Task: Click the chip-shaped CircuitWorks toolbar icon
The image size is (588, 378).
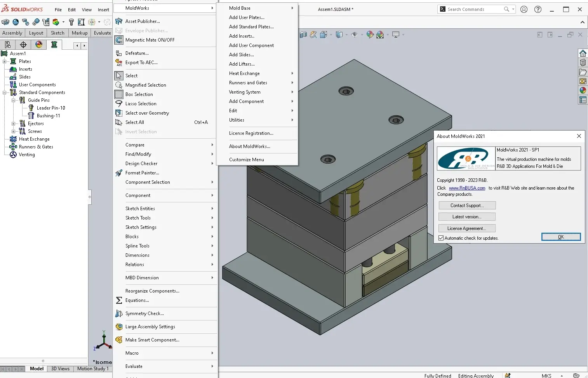Action: 5,22
